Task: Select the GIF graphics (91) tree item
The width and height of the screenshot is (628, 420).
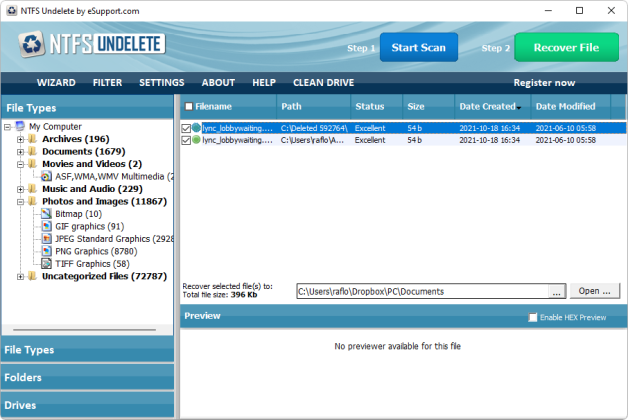Action: coord(90,226)
